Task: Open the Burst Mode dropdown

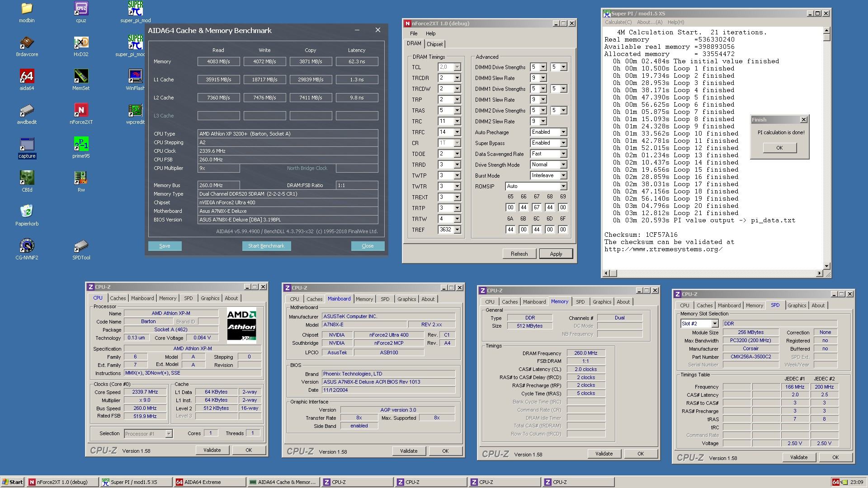Action: pyautogui.click(x=563, y=175)
